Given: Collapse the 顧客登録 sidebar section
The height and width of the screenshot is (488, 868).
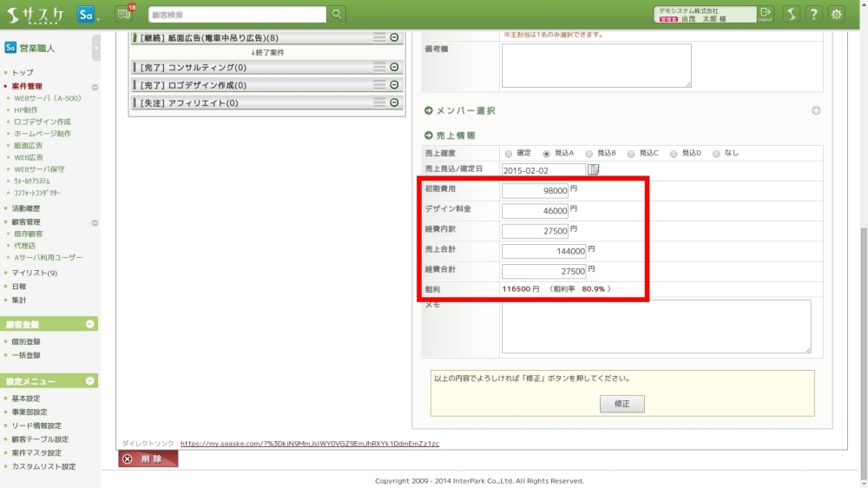Looking at the screenshot, I should (90, 324).
